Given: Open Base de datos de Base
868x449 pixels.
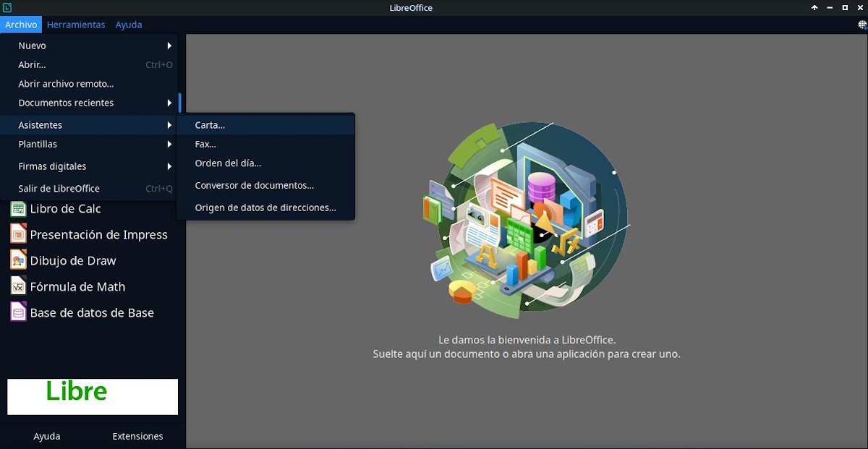Looking at the screenshot, I should pyautogui.click(x=92, y=312).
